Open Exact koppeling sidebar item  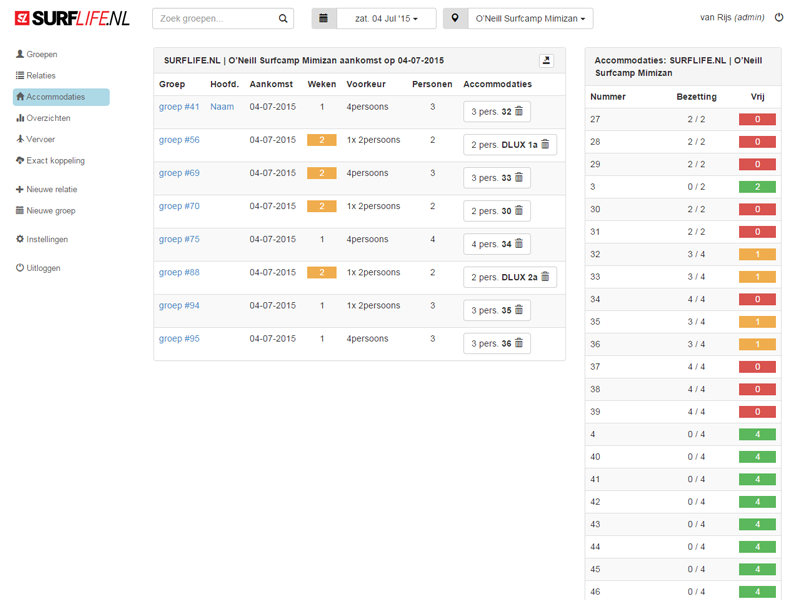51,161
